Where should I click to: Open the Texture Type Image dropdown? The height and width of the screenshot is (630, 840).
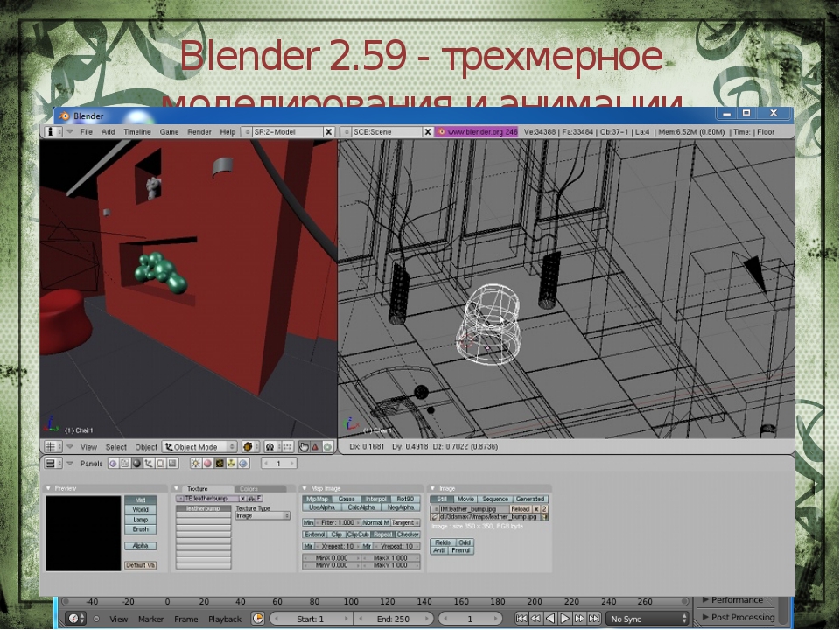point(262,516)
